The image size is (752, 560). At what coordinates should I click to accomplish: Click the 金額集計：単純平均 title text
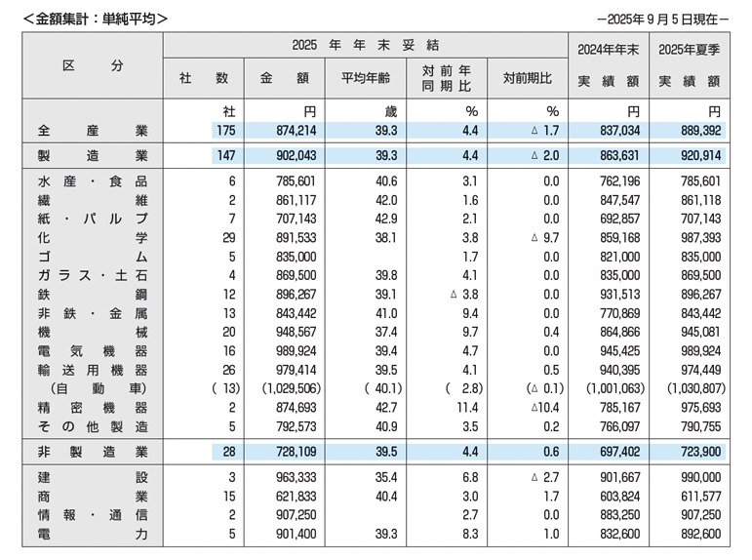[96, 17]
